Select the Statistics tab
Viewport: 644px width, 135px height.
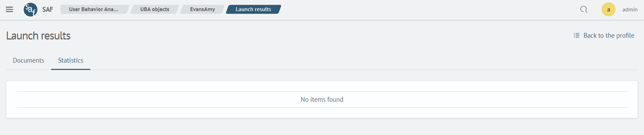point(71,61)
